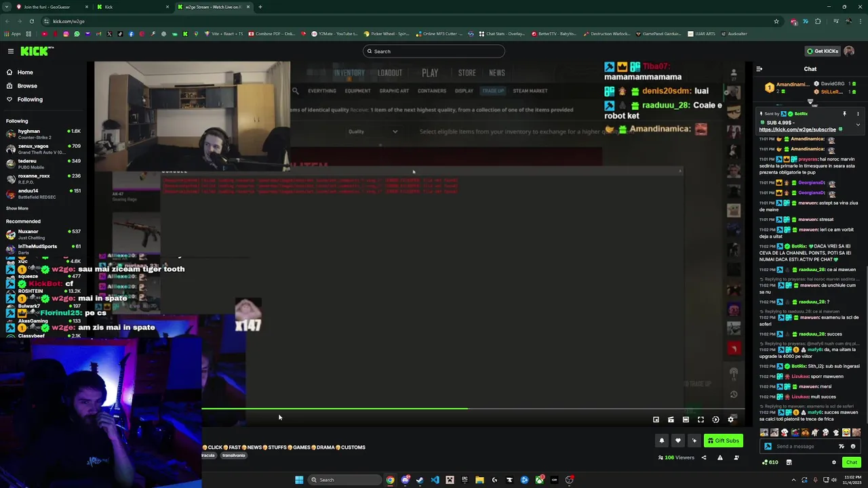868x488 pixels.
Task: Toggle mini player mode in the video controls
Action: [656, 420]
